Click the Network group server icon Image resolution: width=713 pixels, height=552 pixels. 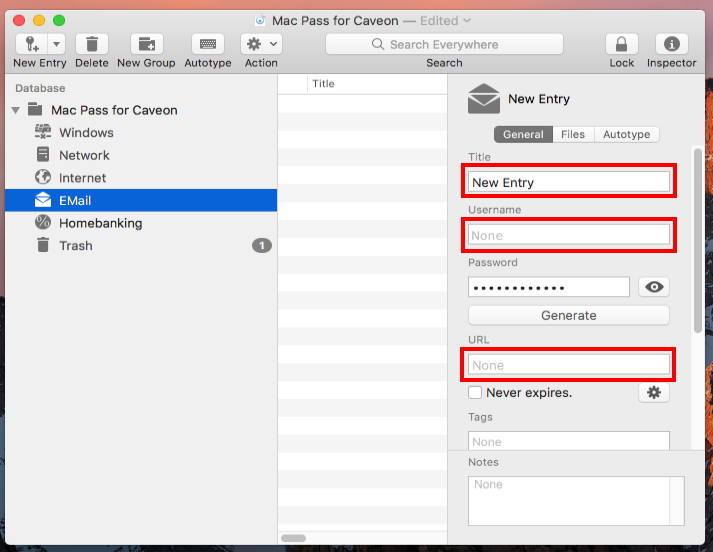[43, 155]
